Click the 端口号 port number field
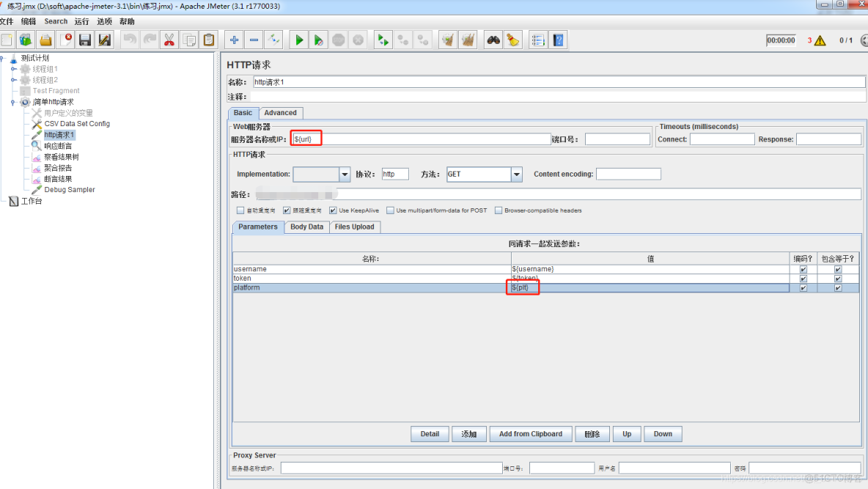The width and height of the screenshot is (868, 489). pos(617,139)
